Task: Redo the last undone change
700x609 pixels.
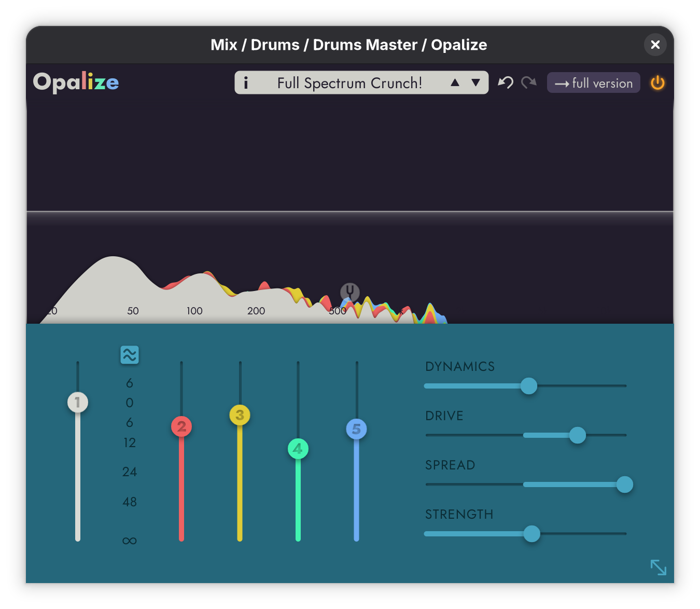Action: click(x=528, y=82)
